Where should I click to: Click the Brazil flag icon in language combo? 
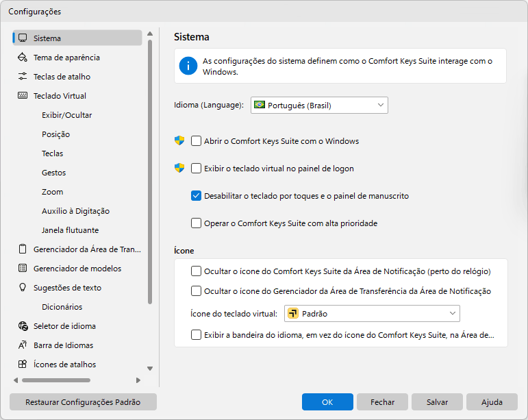(260, 105)
